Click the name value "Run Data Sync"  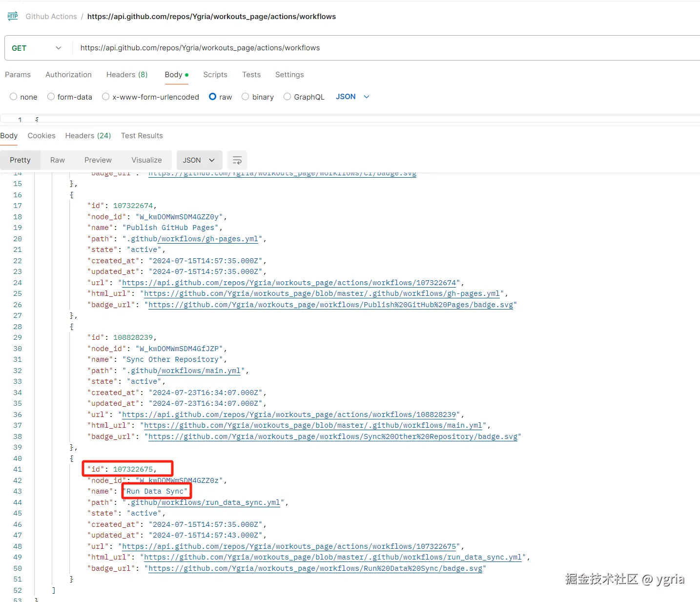(155, 491)
